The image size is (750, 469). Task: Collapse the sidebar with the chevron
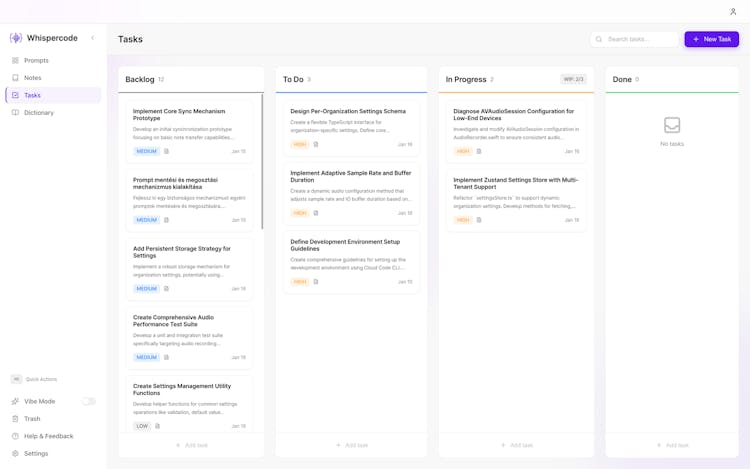pyautogui.click(x=93, y=38)
